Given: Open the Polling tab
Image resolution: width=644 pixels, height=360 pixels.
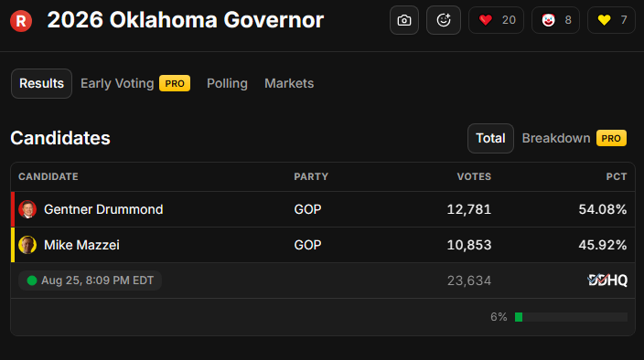Looking at the screenshot, I should [x=227, y=84].
